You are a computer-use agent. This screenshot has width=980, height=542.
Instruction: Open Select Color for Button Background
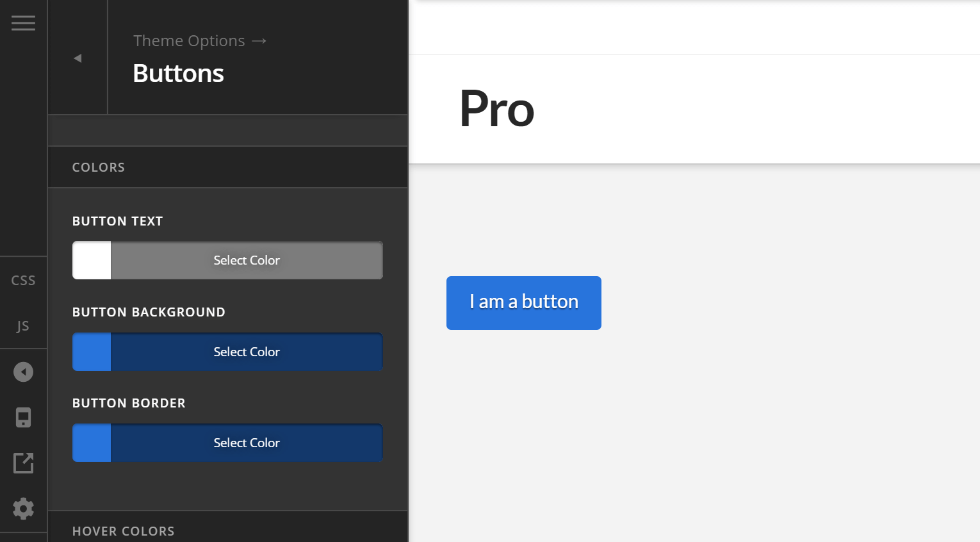tap(247, 352)
